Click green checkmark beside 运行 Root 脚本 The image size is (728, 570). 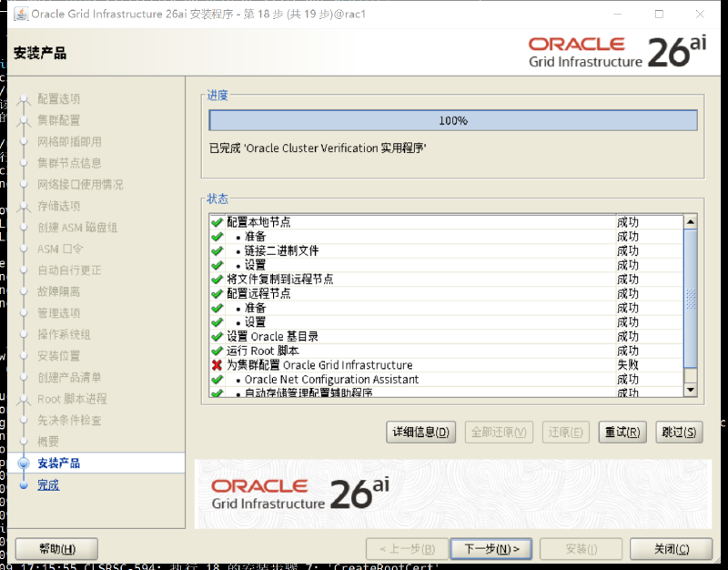[x=217, y=351]
